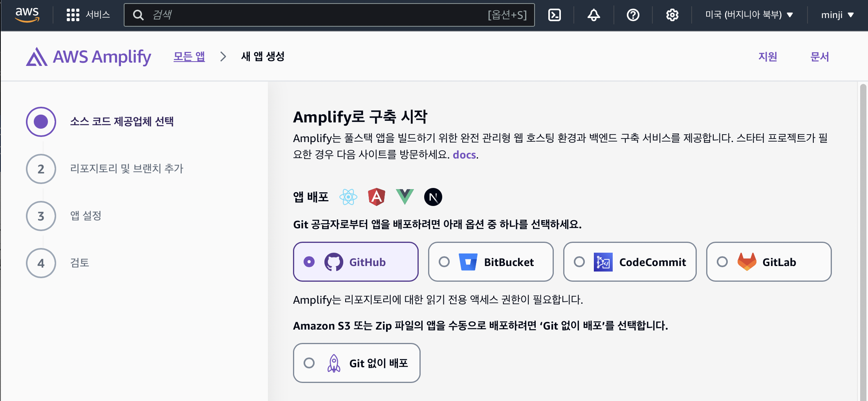Image resolution: width=868 pixels, height=401 pixels.
Task: Open the AWS console home logo
Action: tap(27, 15)
